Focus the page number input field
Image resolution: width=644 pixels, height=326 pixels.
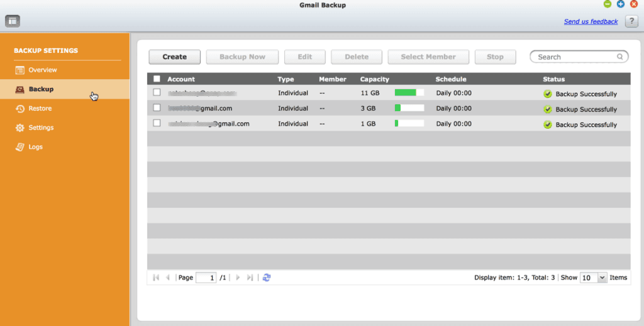tap(206, 278)
